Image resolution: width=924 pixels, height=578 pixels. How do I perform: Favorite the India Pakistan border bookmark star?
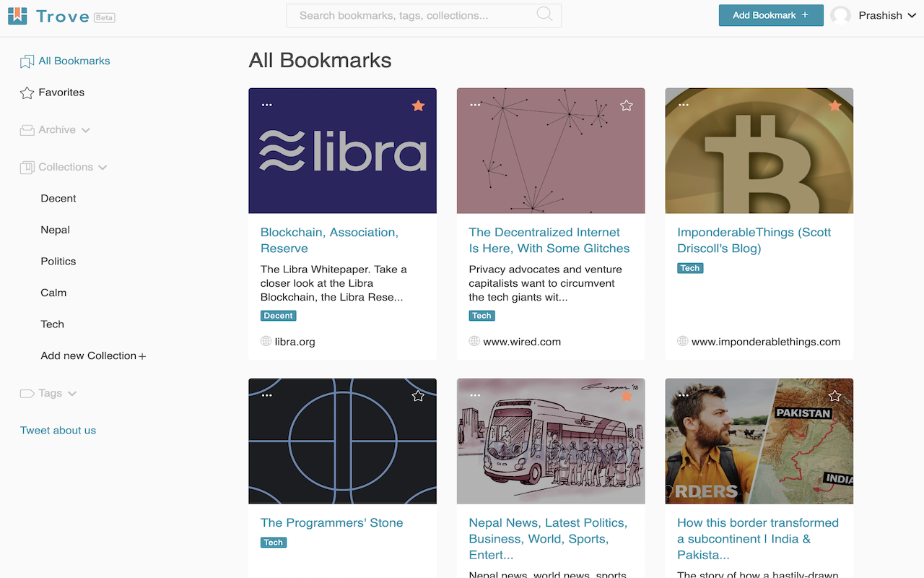click(x=835, y=396)
